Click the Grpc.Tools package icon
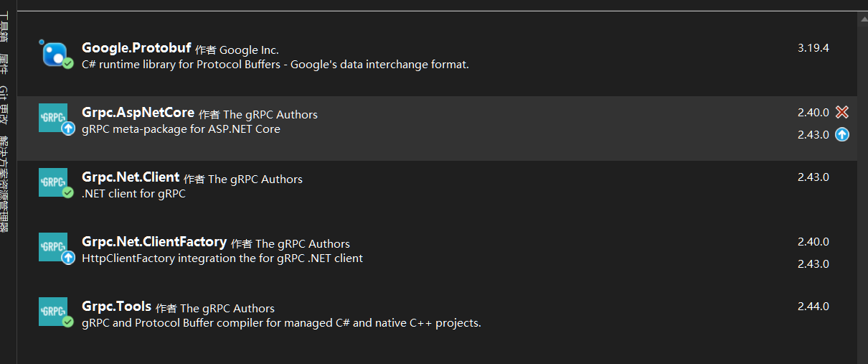 pyautogui.click(x=53, y=312)
